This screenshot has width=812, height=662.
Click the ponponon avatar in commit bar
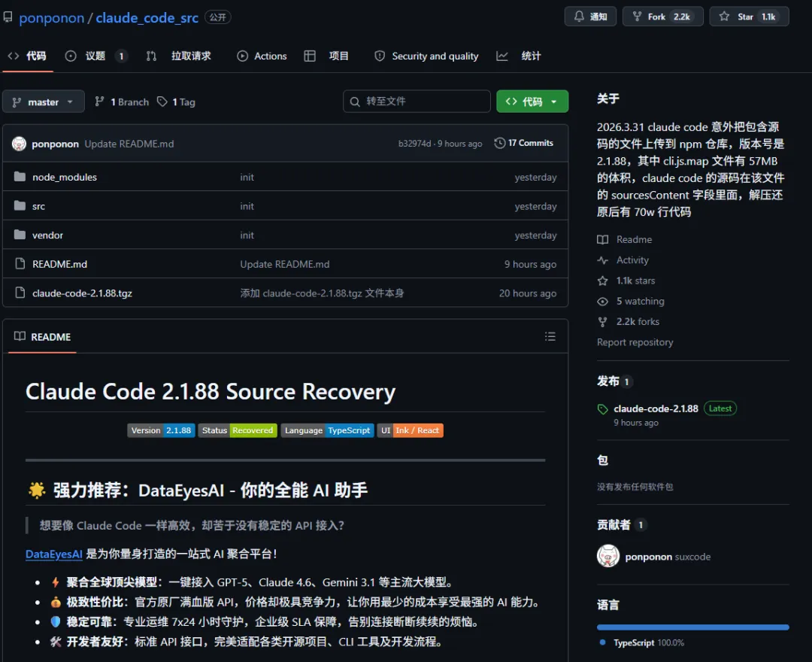click(19, 144)
